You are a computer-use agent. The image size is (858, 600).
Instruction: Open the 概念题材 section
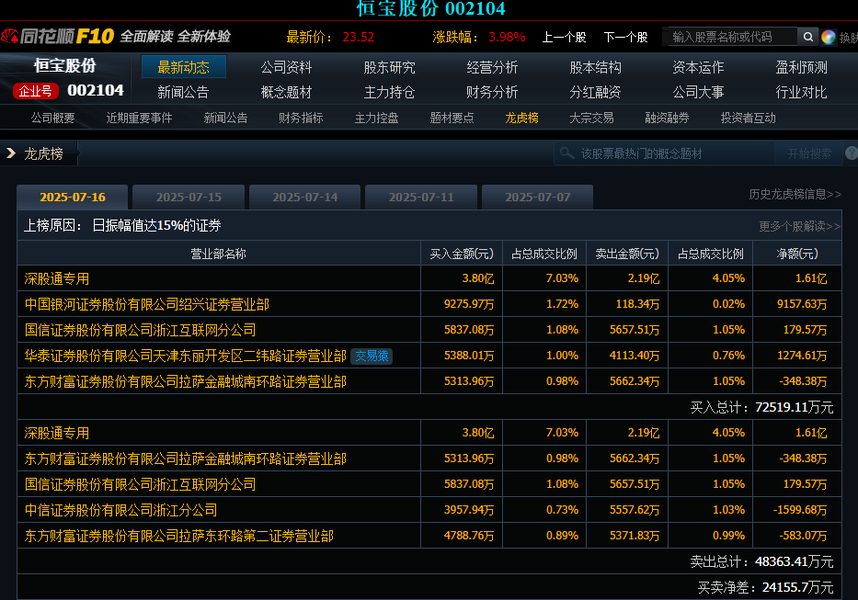point(286,92)
